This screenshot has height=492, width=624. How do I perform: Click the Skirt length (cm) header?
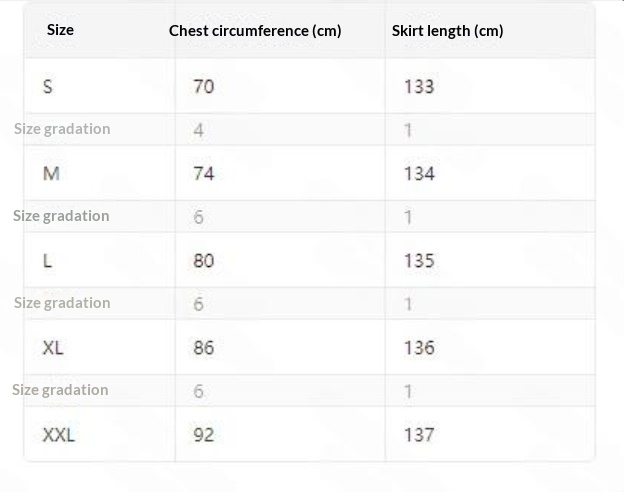[x=447, y=30]
